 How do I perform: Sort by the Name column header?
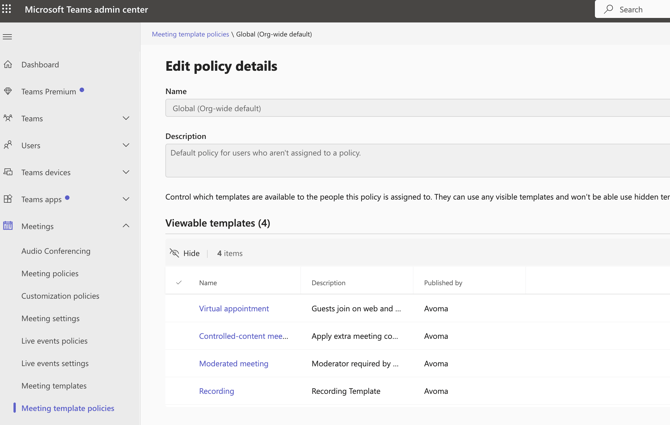[208, 283]
